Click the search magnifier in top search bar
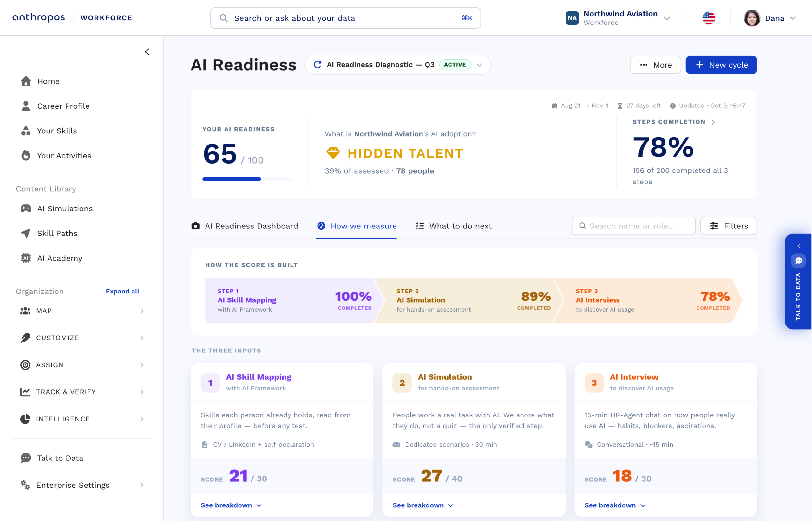The image size is (812, 521). point(224,18)
